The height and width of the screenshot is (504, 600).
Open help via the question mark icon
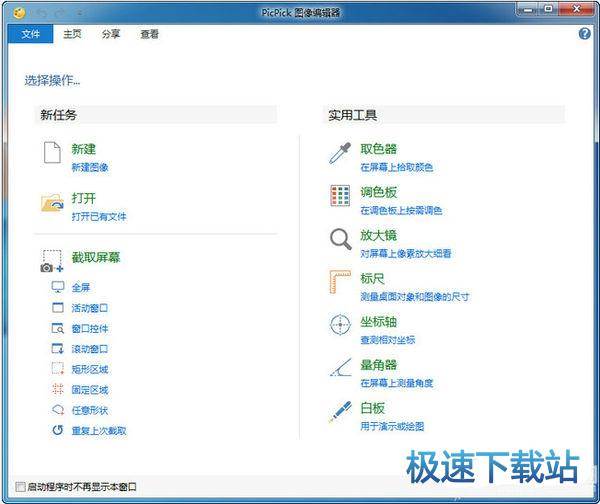pos(584,34)
